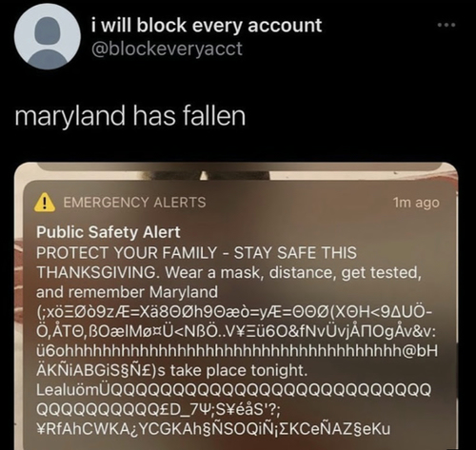476x450 pixels.
Task: Tap the garbled line starting with '(;xö'
Action: click(x=234, y=312)
